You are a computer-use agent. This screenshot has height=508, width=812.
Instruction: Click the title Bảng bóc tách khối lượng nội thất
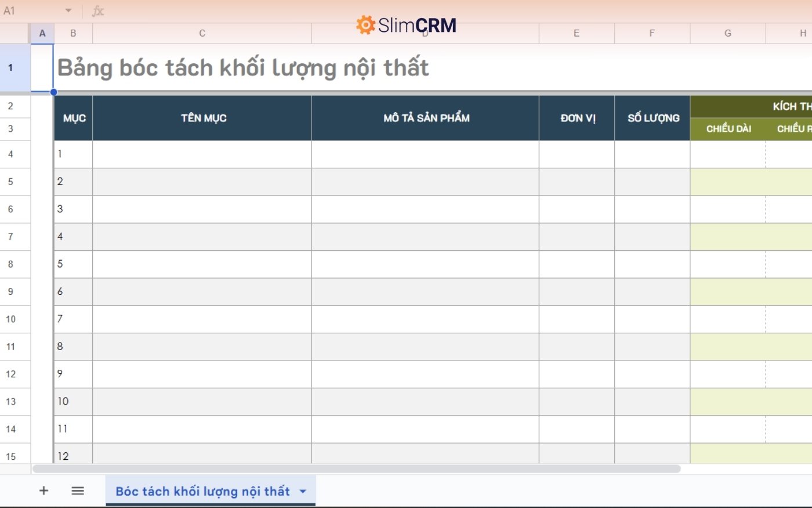(x=243, y=68)
